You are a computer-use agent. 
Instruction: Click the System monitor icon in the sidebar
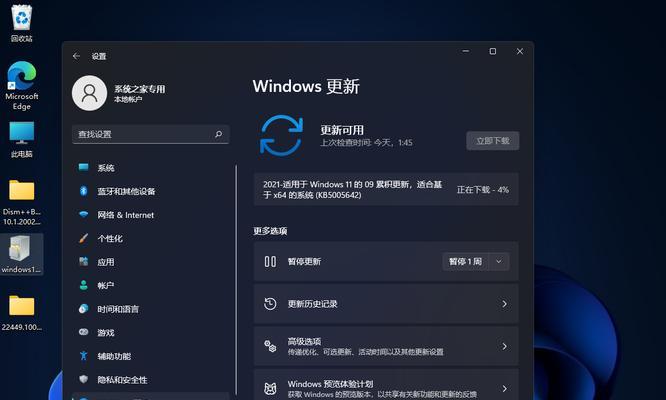point(84,167)
